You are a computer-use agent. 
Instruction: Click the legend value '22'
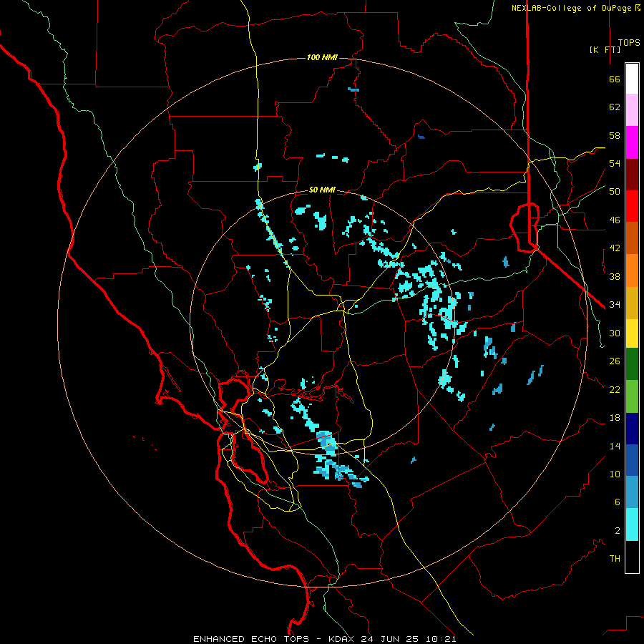coord(615,389)
